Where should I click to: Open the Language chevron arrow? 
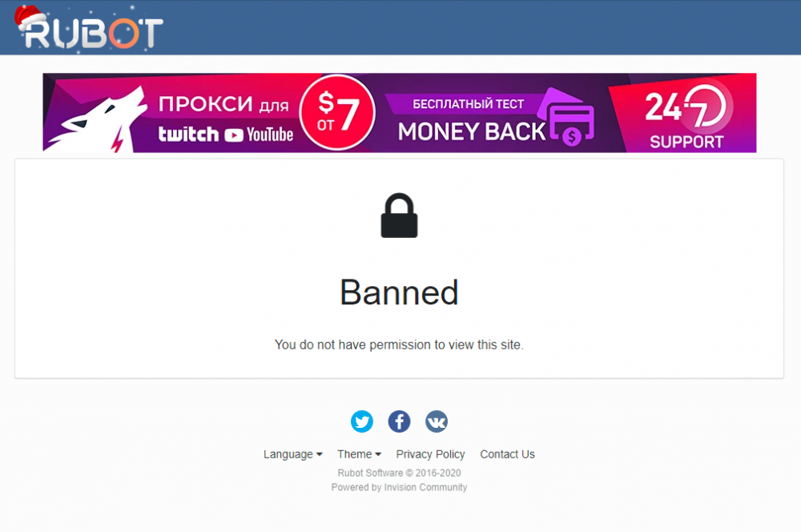point(319,454)
